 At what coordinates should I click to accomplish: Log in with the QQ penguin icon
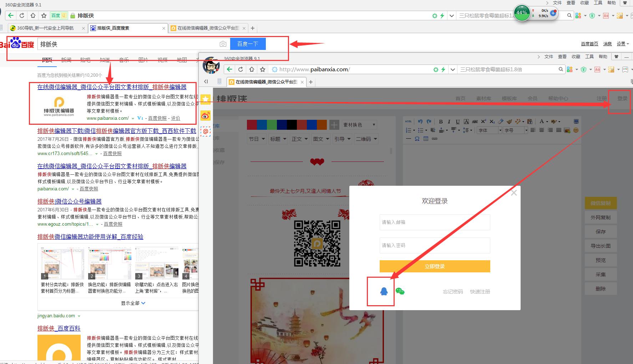point(381,292)
